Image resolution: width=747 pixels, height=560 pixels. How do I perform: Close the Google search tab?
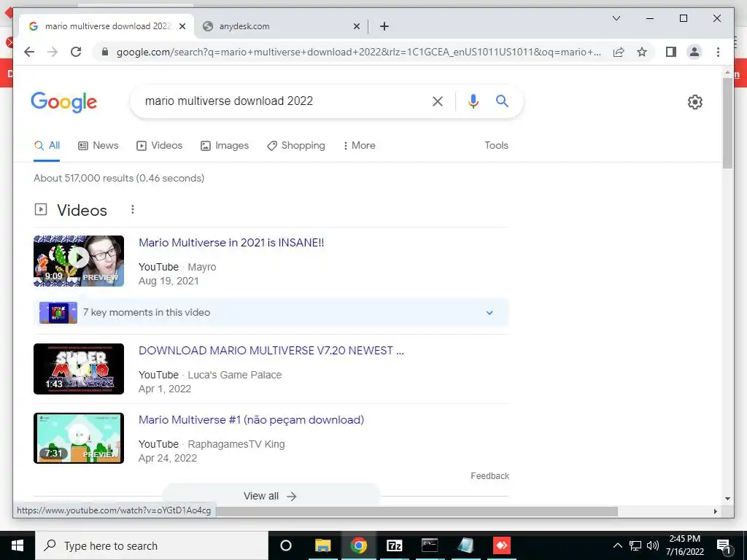click(182, 27)
